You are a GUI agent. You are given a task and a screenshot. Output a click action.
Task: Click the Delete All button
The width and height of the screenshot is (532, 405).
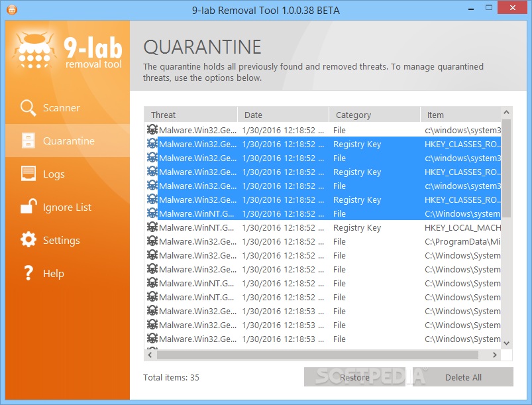pyautogui.click(x=463, y=377)
